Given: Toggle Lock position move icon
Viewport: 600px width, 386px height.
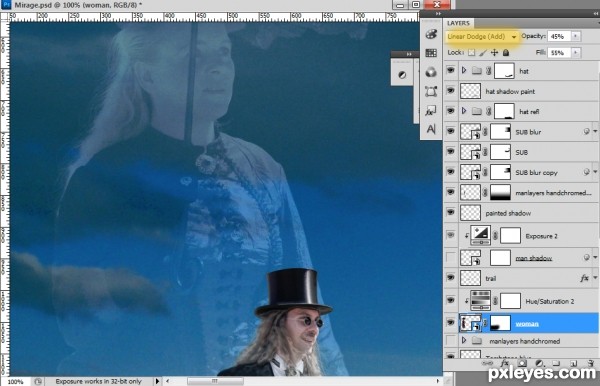Looking at the screenshot, I should [494, 52].
